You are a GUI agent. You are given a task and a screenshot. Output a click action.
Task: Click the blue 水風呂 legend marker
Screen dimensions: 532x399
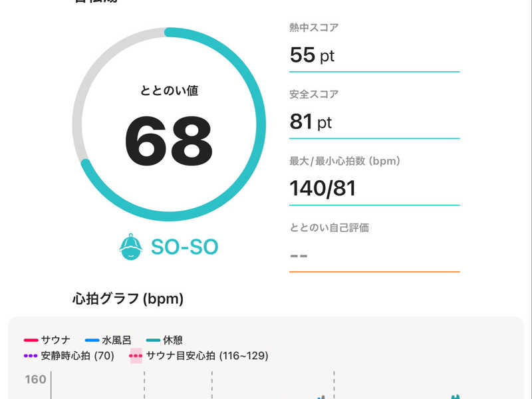point(92,340)
